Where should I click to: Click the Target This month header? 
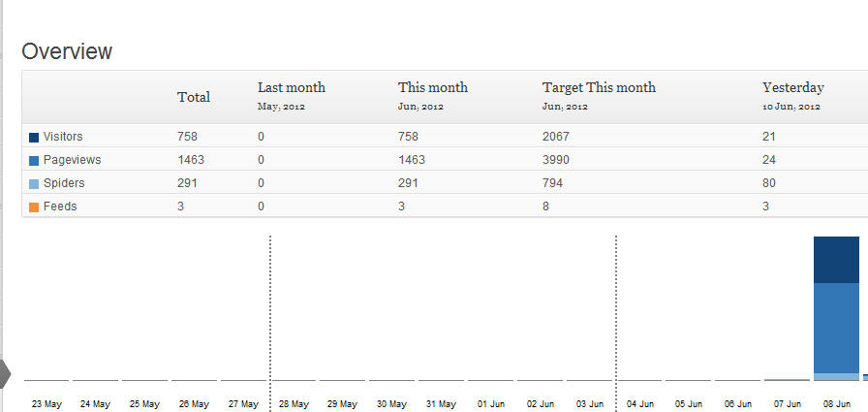click(x=599, y=88)
